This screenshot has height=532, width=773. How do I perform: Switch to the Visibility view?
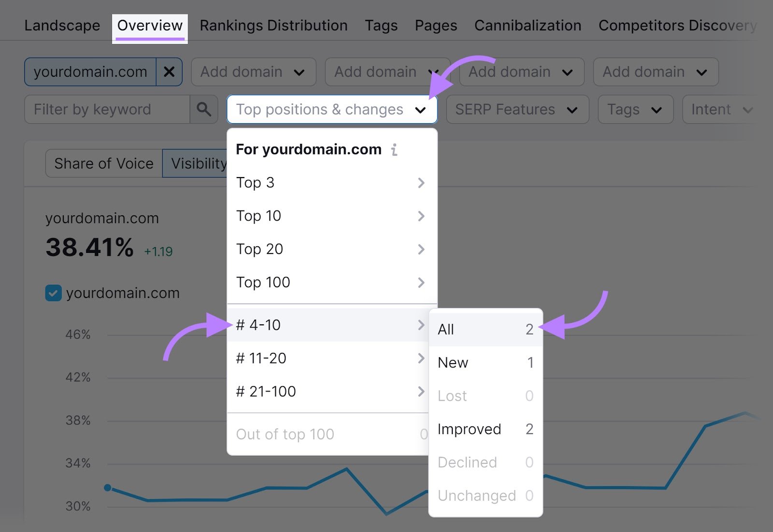[x=198, y=163]
